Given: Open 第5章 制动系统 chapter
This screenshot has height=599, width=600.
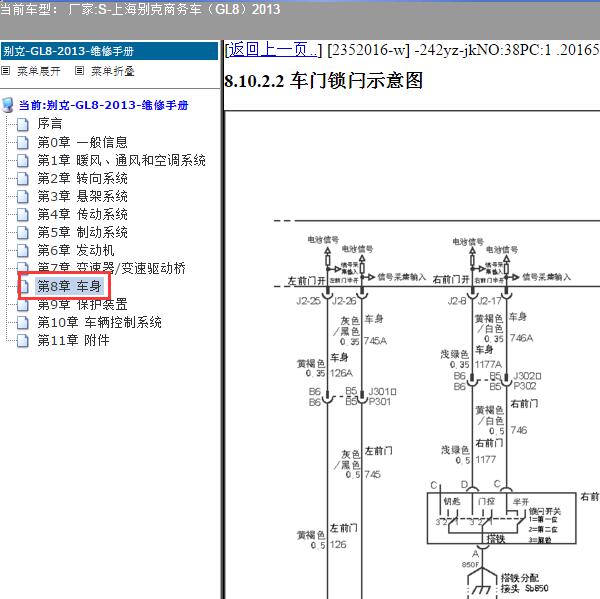Looking at the screenshot, I should [x=82, y=232].
